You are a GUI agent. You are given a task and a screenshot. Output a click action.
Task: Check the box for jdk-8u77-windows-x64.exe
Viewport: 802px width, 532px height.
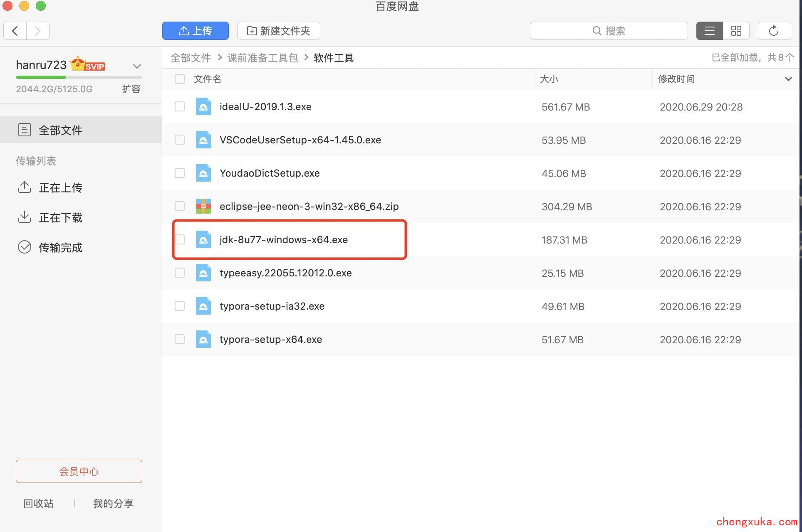tap(180, 239)
